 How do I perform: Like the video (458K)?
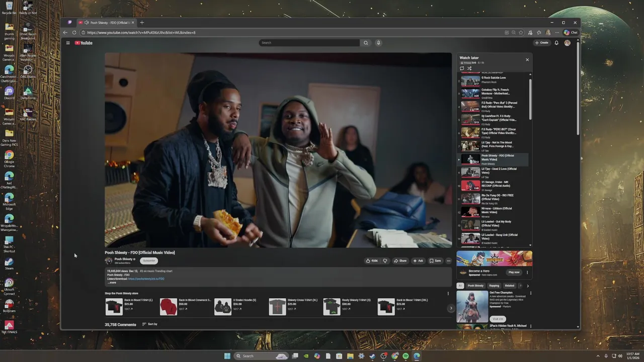(x=372, y=260)
